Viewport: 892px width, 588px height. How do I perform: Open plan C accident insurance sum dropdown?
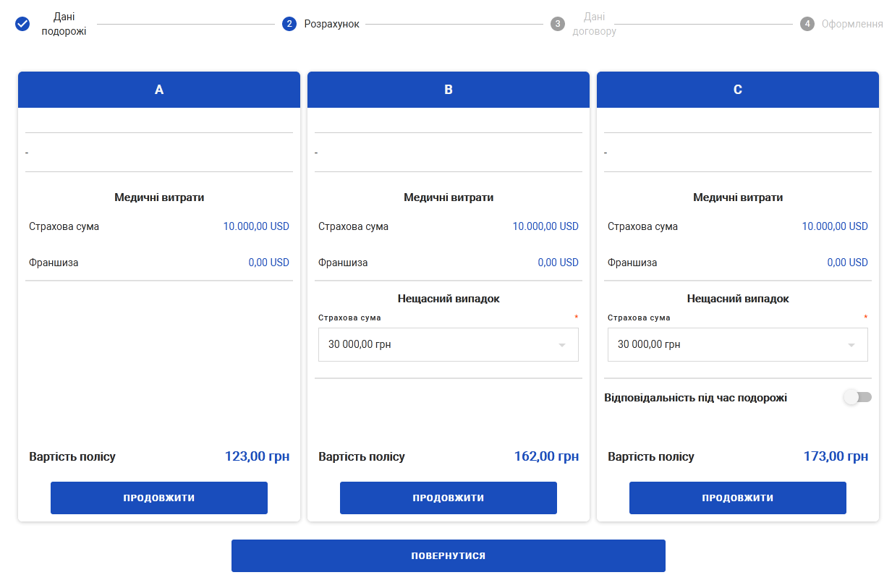[x=727, y=344]
